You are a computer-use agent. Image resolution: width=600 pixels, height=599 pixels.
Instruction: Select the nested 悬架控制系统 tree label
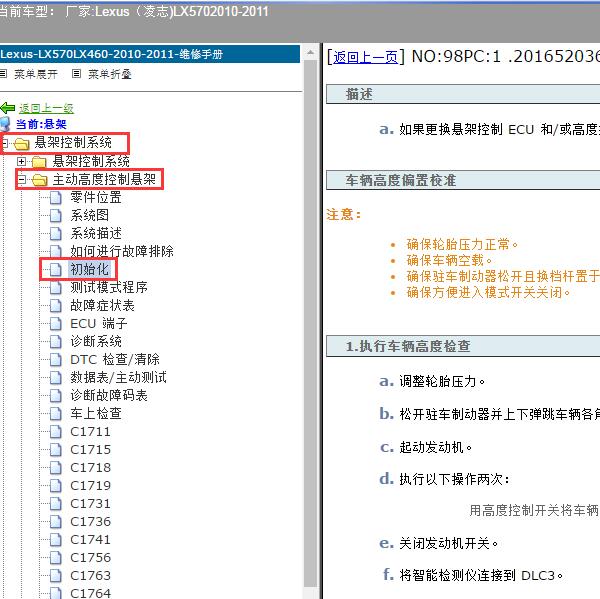91,161
